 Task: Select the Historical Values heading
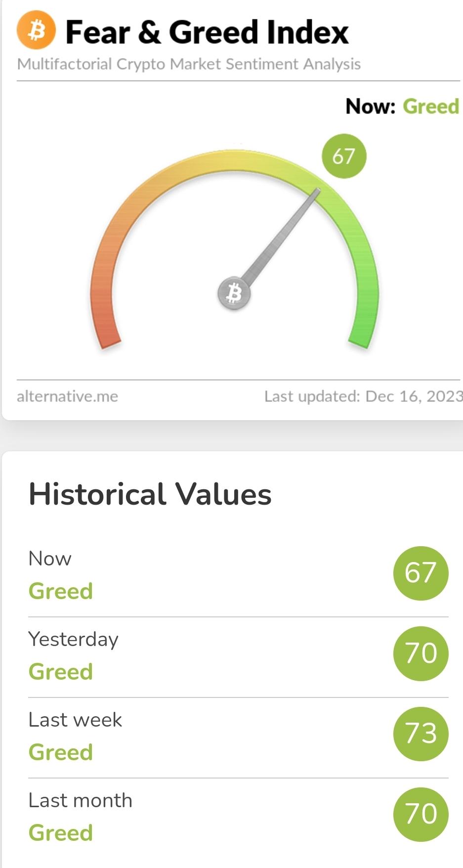pyautogui.click(x=150, y=494)
